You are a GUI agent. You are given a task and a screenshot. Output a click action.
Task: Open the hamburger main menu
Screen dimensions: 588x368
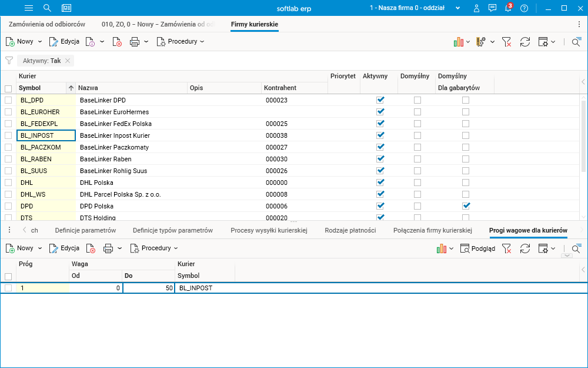(x=29, y=8)
